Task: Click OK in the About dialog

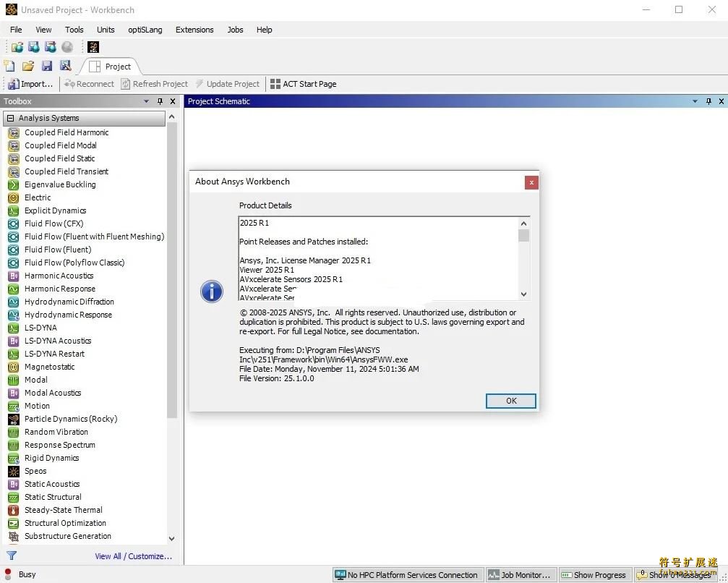Action: (510, 401)
